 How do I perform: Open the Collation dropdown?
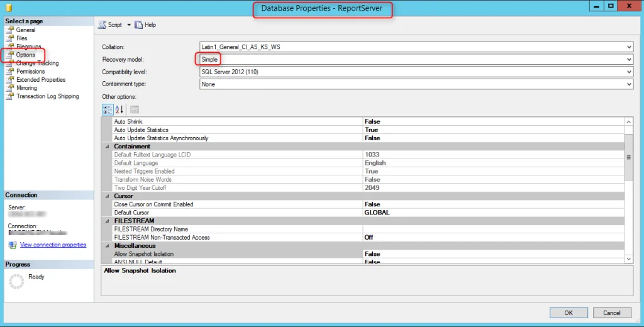point(629,47)
